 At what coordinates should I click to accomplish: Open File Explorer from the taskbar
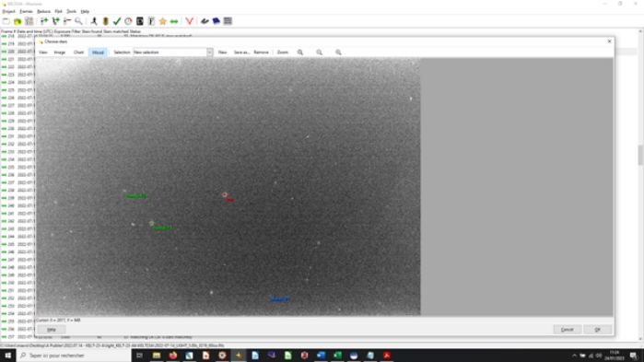coord(157,356)
